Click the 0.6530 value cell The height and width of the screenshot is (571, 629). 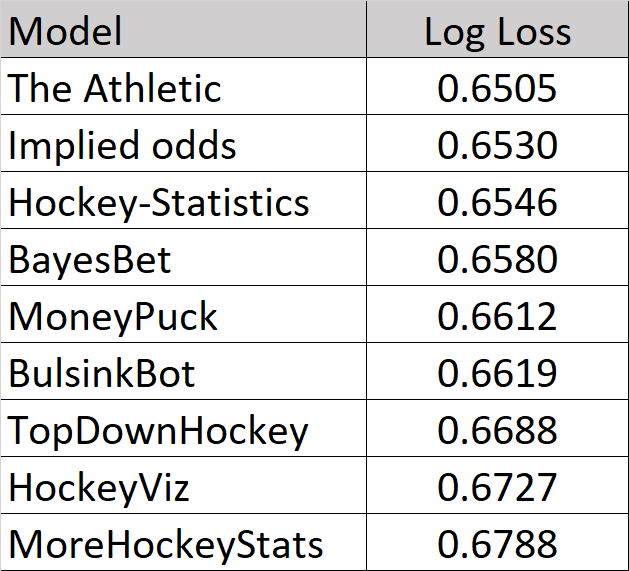pos(497,145)
